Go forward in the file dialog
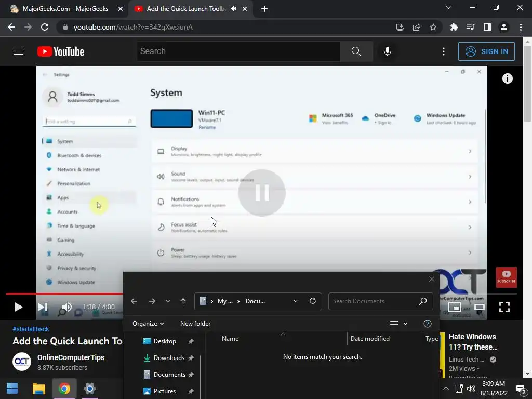The height and width of the screenshot is (399, 532). click(152, 301)
